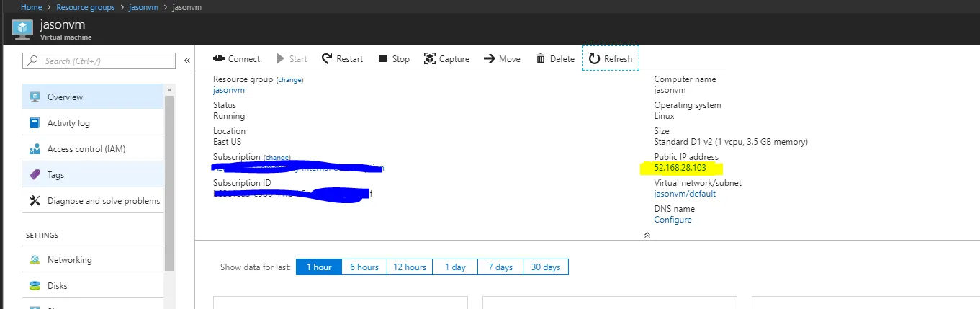
Task: Click the Capture frame icon
Action: 430,59
